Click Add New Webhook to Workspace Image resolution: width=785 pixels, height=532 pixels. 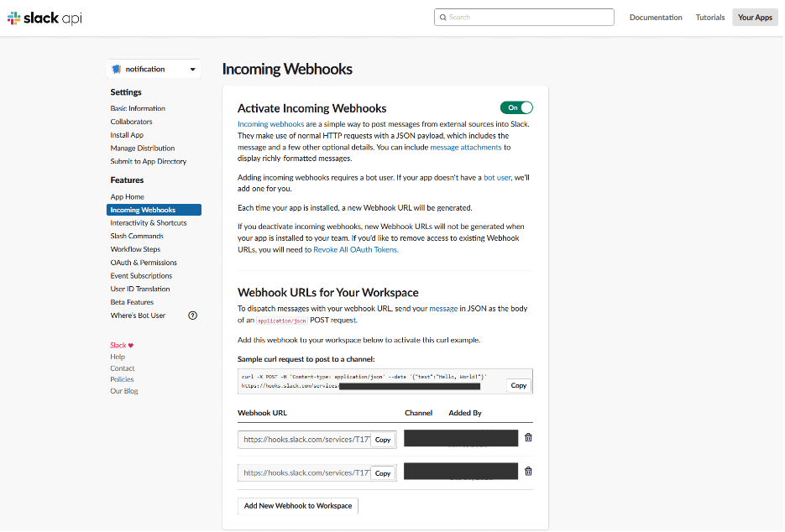(x=298, y=506)
